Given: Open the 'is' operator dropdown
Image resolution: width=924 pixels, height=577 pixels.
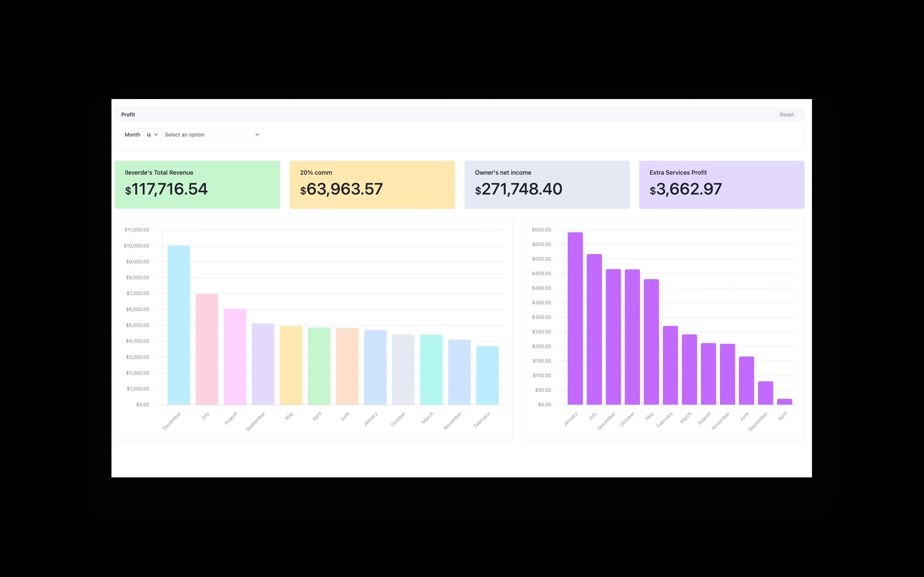Looking at the screenshot, I should pos(152,135).
